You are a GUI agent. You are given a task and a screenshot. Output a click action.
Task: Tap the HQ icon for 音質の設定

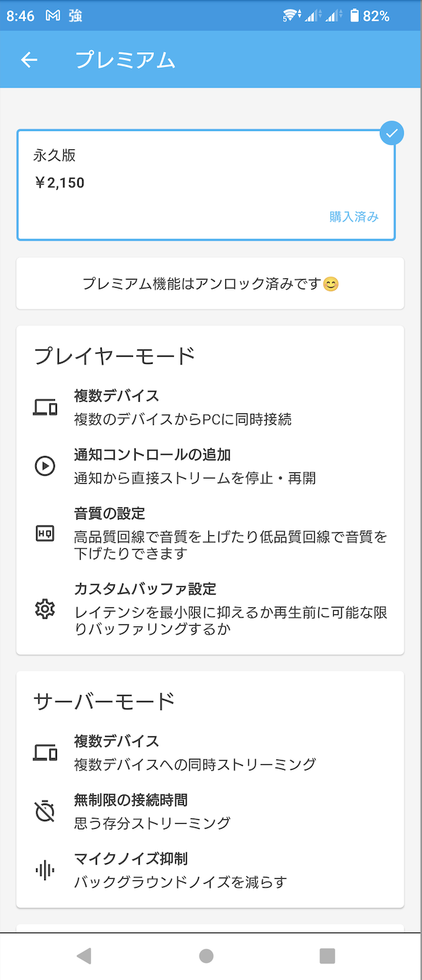(x=45, y=533)
